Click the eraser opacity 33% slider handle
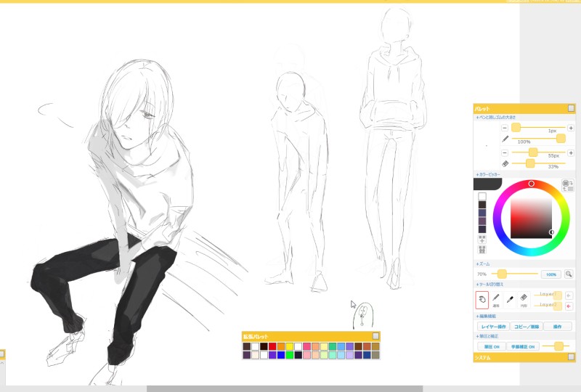581x392 pixels. point(530,163)
